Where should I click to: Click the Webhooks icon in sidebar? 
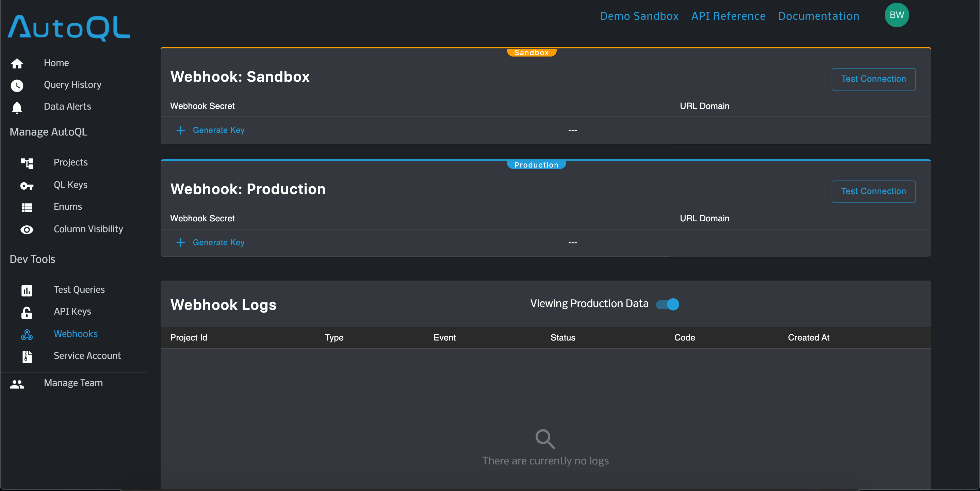point(27,335)
